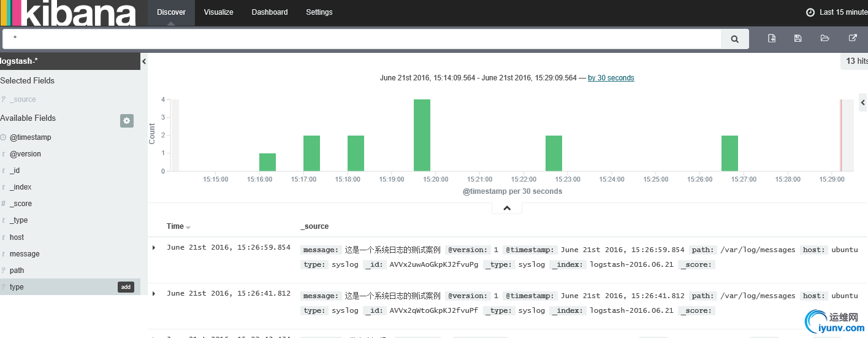Open the Discover tab

pos(171,12)
